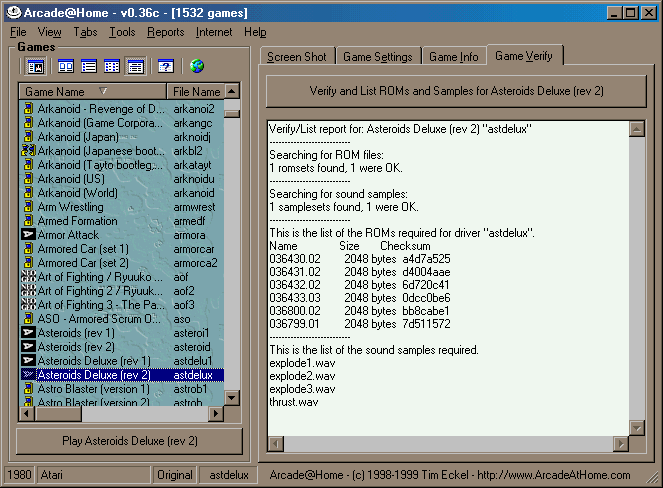Click the icon beside Asteroids Deluxe (rev 1)
This screenshot has height=488, width=663.
[x=28, y=360]
